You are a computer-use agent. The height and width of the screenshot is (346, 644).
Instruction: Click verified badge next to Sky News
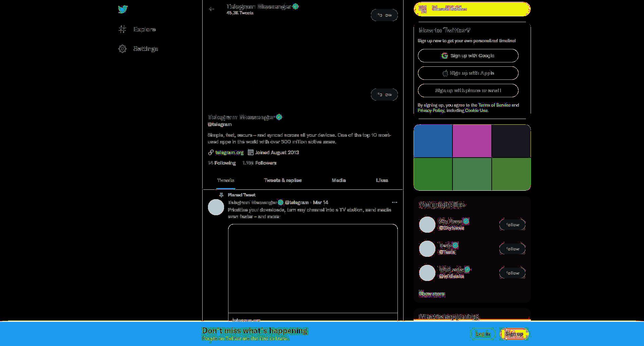pyautogui.click(x=466, y=221)
